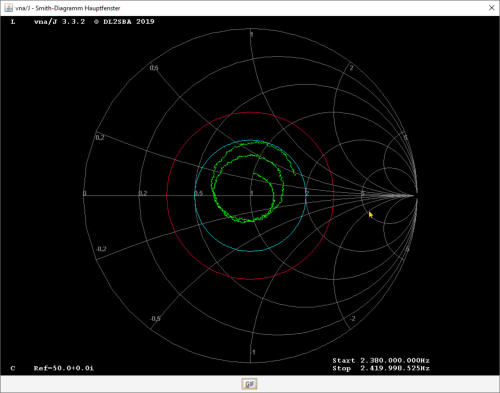Click the '0' label at left chart edge

click(84, 193)
